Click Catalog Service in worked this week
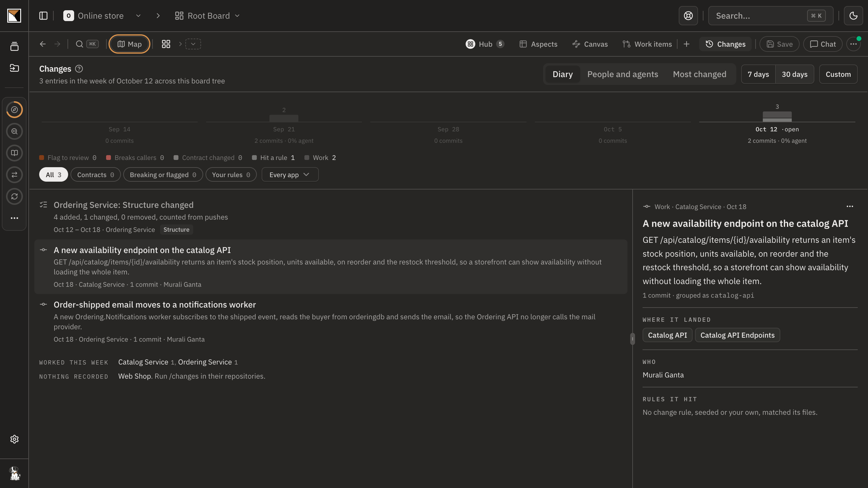The height and width of the screenshot is (488, 868). pos(143,362)
